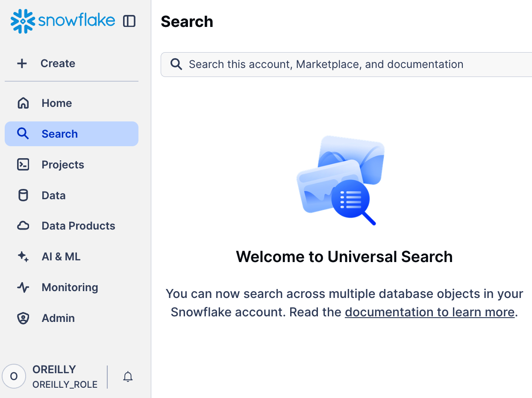Screen dimensions: 532x398
Task: Focus the universal search input field
Action: point(347,65)
